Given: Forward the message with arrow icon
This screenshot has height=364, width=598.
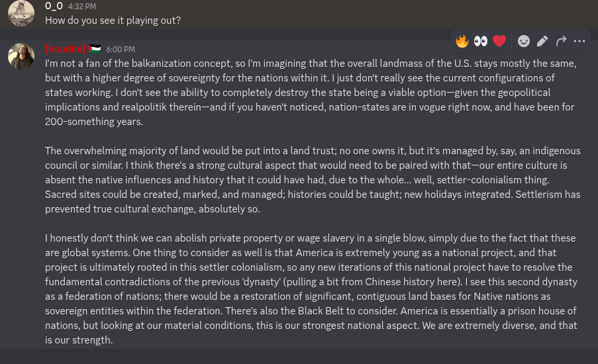Looking at the screenshot, I should [561, 41].
